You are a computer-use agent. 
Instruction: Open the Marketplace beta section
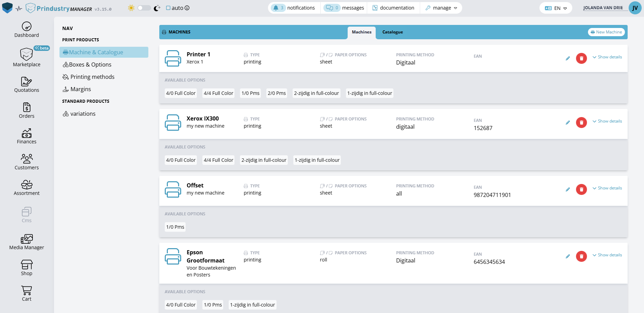pos(27,57)
